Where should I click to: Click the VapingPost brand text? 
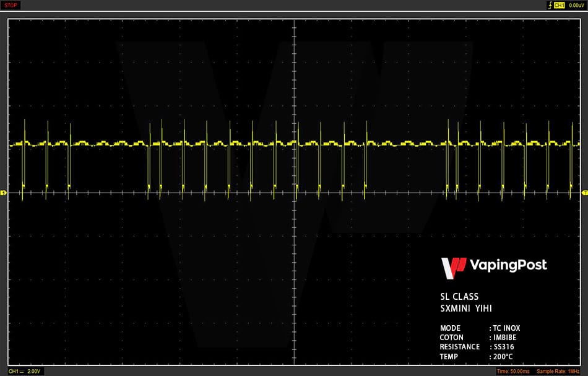(x=508, y=265)
